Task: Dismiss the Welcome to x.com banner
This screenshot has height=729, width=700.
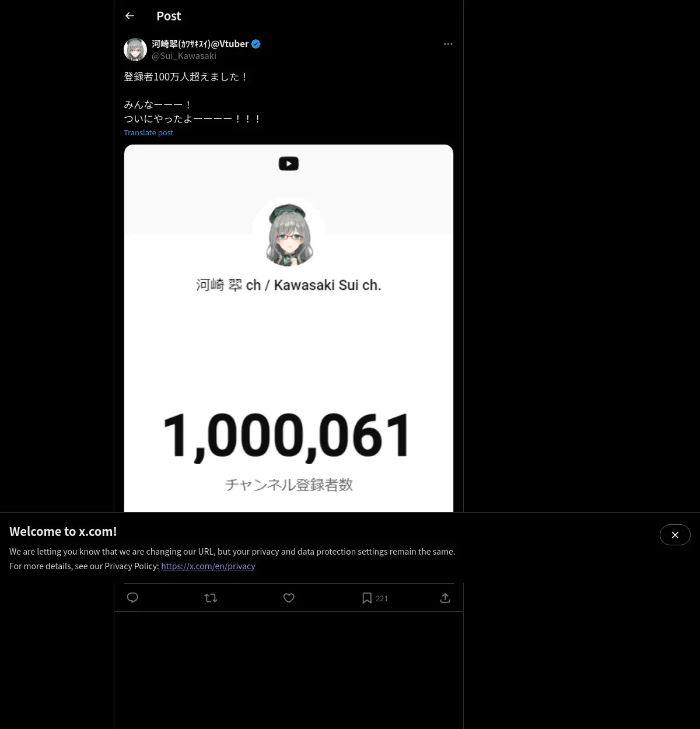Action: pyautogui.click(x=675, y=535)
